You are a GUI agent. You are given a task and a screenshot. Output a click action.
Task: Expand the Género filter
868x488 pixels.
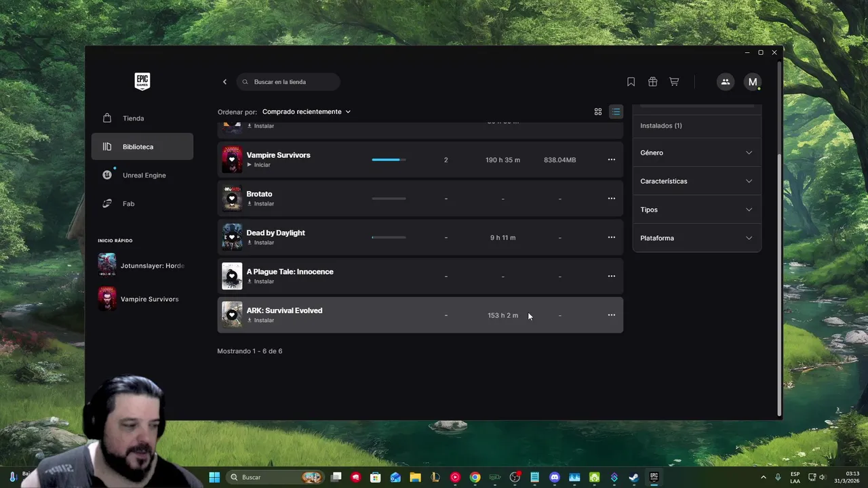[x=696, y=152]
